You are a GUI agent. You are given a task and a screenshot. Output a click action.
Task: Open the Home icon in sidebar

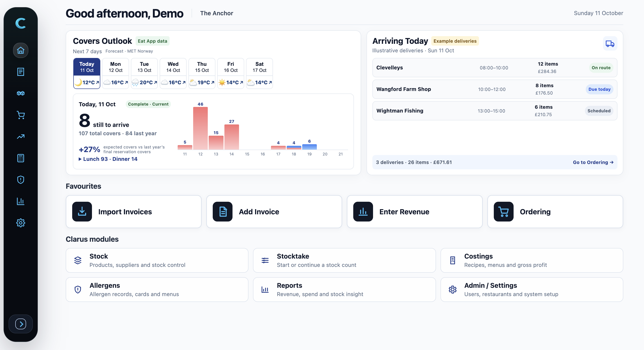click(20, 50)
